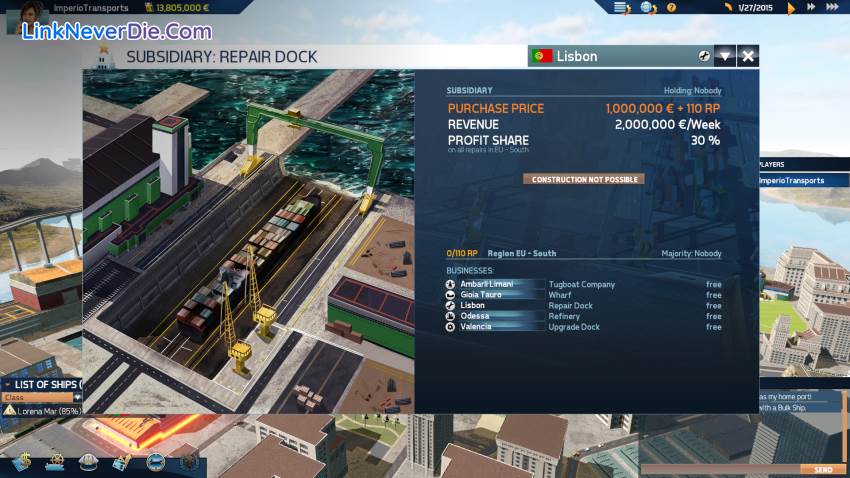Image resolution: width=850 pixels, height=478 pixels.
Task: Set game speed to normal play
Action: click(x=791, y=8)
